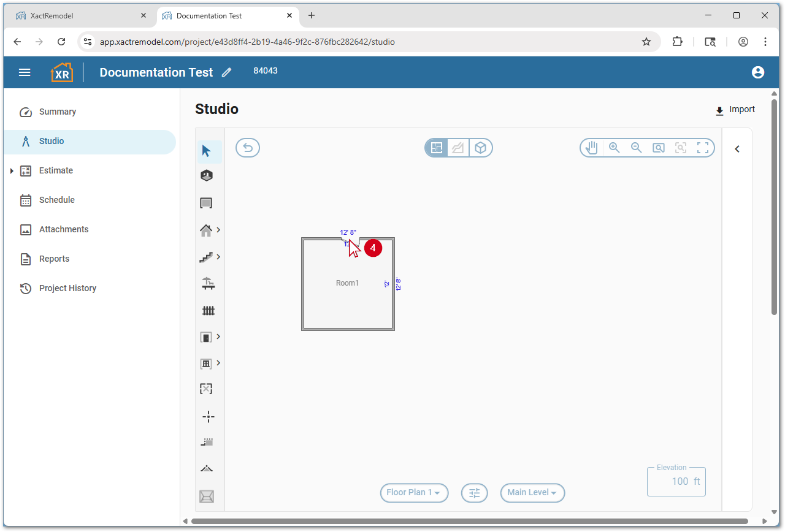
Task: Edit project name with pencil icon
Action: 227,72
